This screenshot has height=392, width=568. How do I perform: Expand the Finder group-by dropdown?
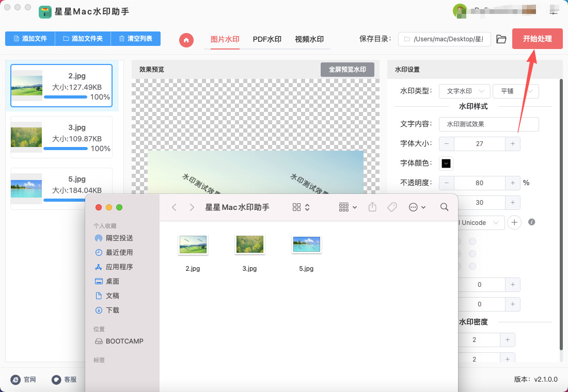coord(348,207)
